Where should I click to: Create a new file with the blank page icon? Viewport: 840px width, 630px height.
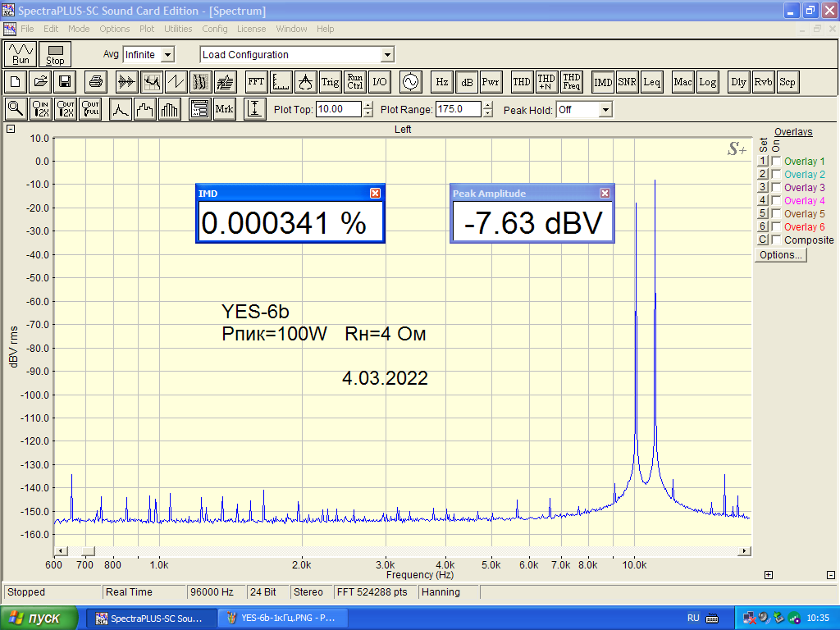coord(16,82)
